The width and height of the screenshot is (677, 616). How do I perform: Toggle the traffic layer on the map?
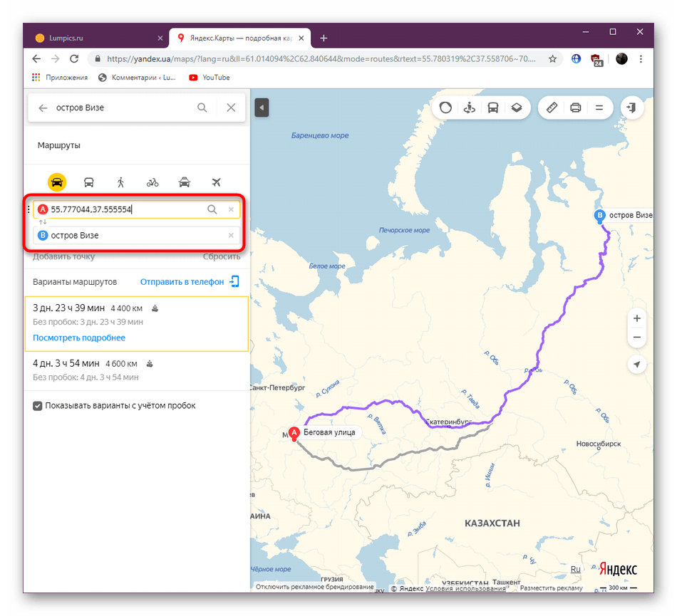coord(445,108)
